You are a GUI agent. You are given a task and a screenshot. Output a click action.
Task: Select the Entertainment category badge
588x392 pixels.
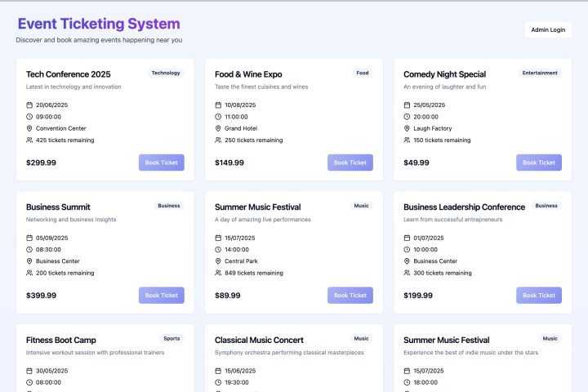click(x=541, y=73)
